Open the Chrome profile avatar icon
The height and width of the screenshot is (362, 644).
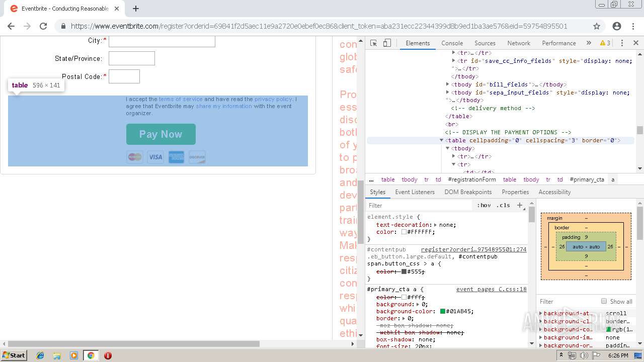pyautogui.click(x=617, y=26)
